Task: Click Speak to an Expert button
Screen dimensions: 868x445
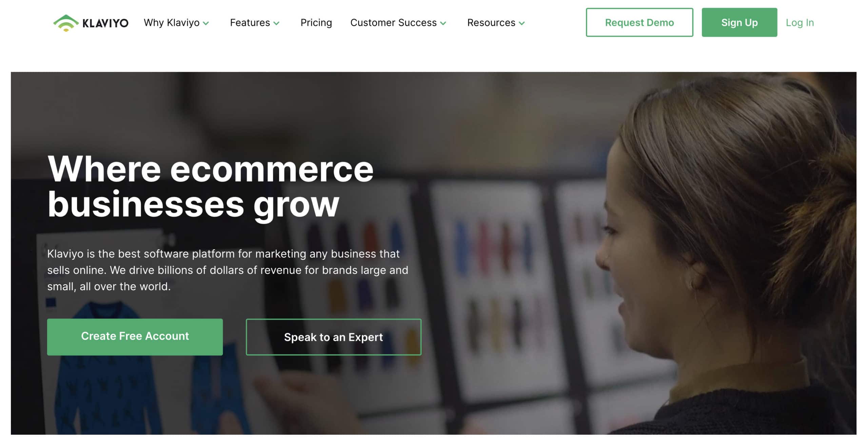Action: 334,337
